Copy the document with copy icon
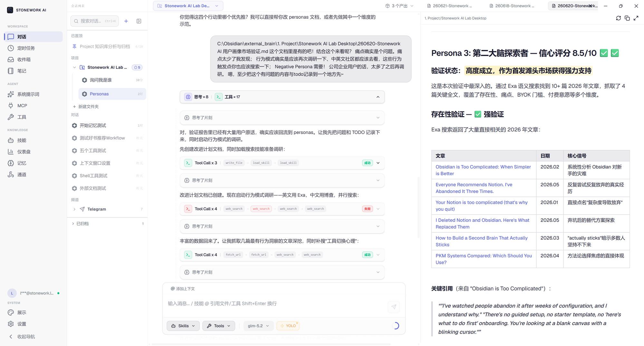The image size is (644, 346). 627,18
